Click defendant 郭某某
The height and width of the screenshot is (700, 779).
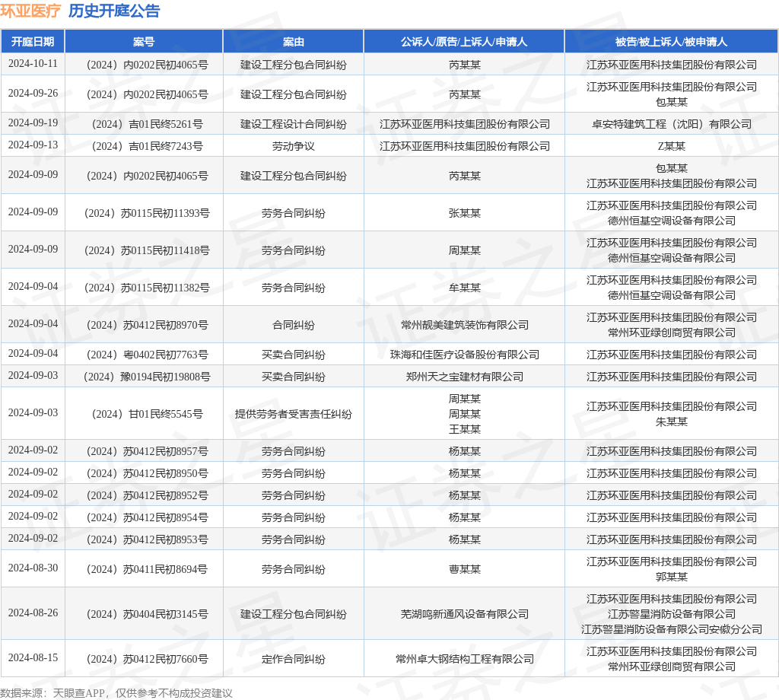click(671, 577)
